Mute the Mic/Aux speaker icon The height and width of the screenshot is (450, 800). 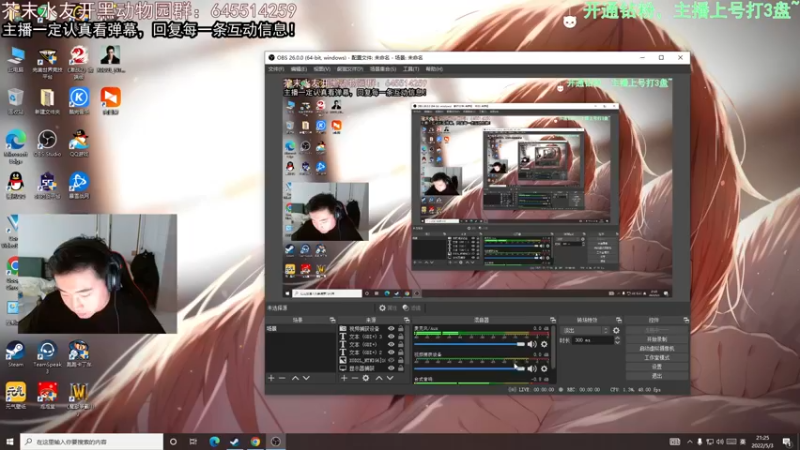pyautogui.click(x=532, y=344)
